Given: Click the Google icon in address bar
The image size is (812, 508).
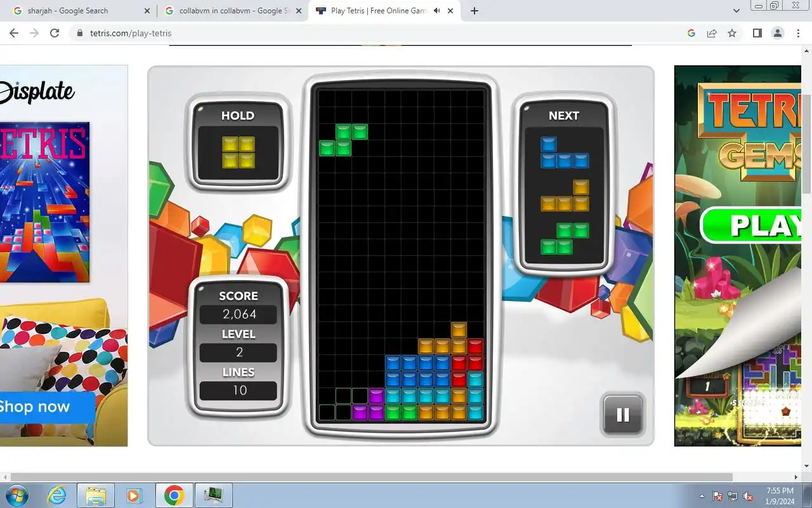Looking at the screenshot, I should tap(691, 33).
